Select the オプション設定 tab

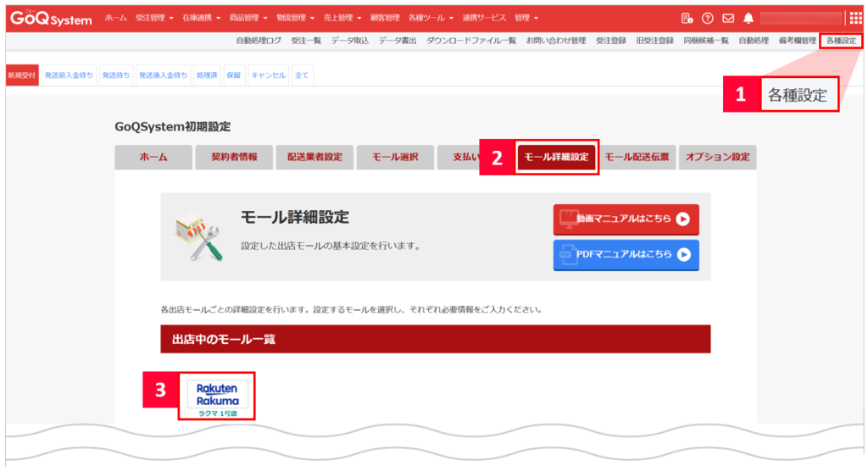(x=717, y=158)
